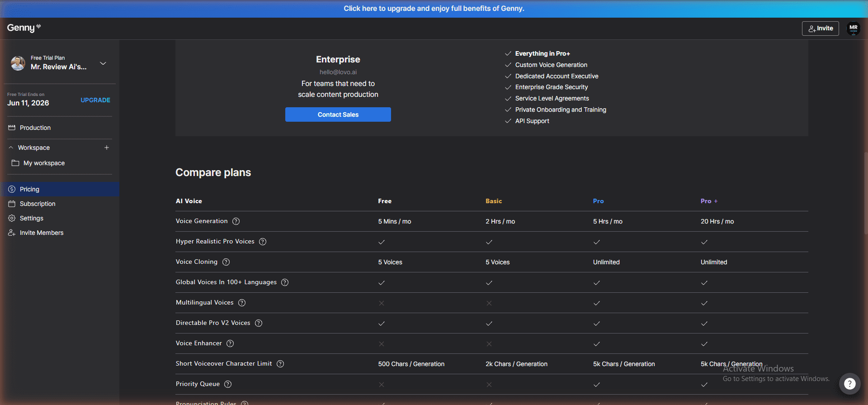
Task: Click '500 Chars / Generation' cell
Action: 411,364
